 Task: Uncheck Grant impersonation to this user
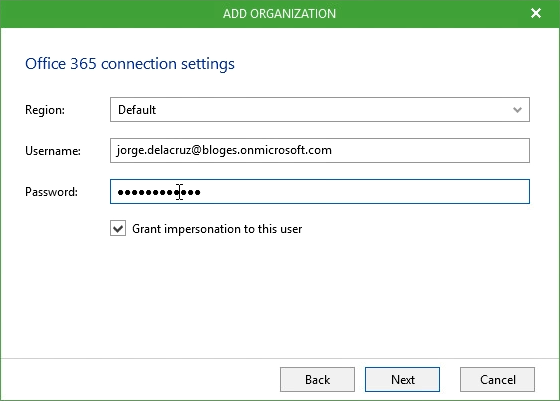(118, 229)
